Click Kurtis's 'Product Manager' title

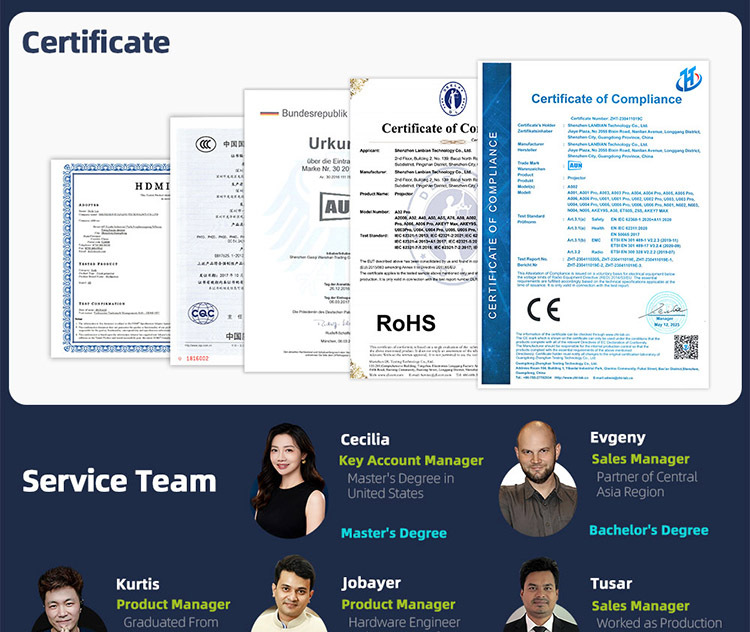[x=173, y=604]
